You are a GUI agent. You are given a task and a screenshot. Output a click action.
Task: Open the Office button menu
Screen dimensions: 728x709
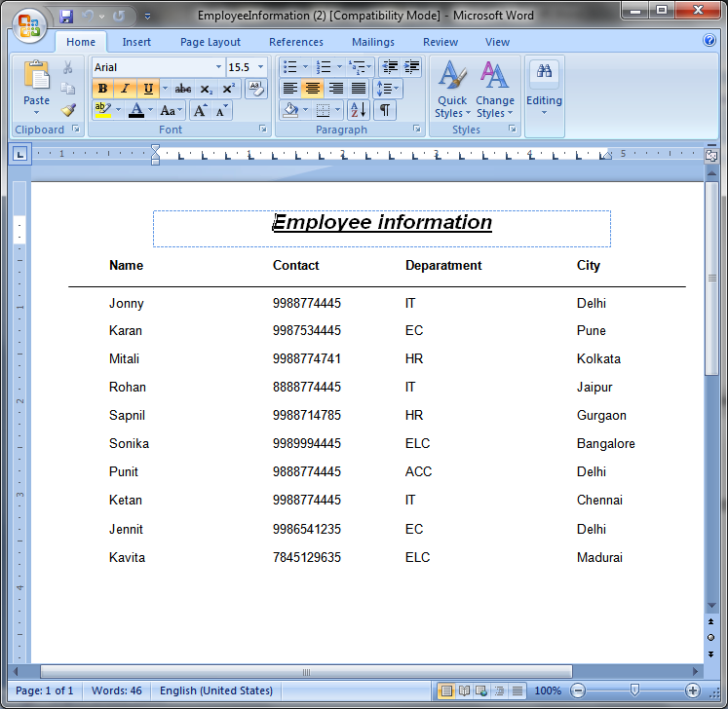pos(29,25)
